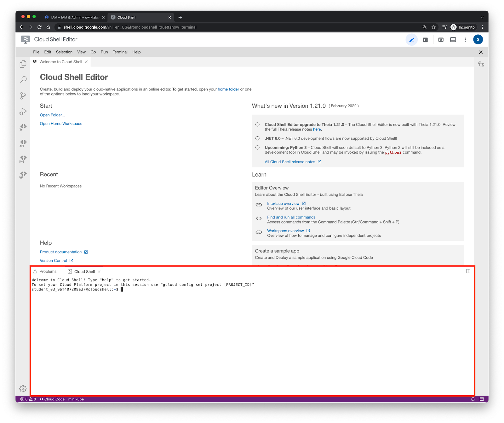
Task: Open the Explorer files icon in sidebar
Action: [x=23, y=64]
